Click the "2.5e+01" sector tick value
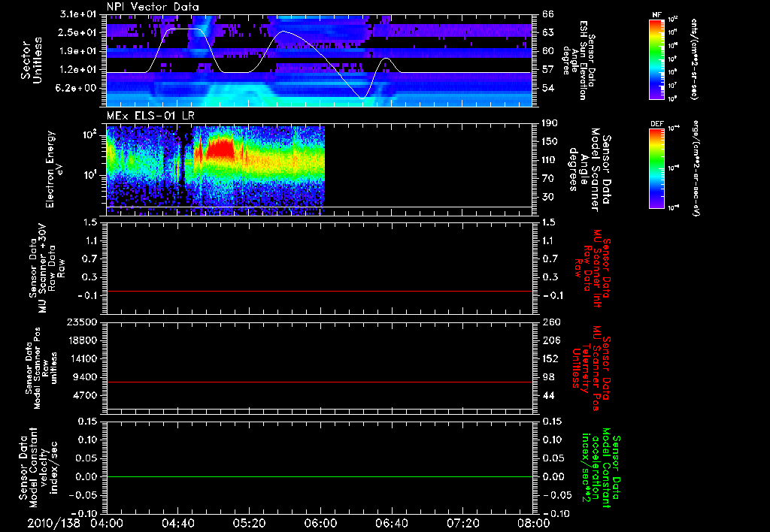Viewport: 770px width, 532px height. click(x=77, y=32)
